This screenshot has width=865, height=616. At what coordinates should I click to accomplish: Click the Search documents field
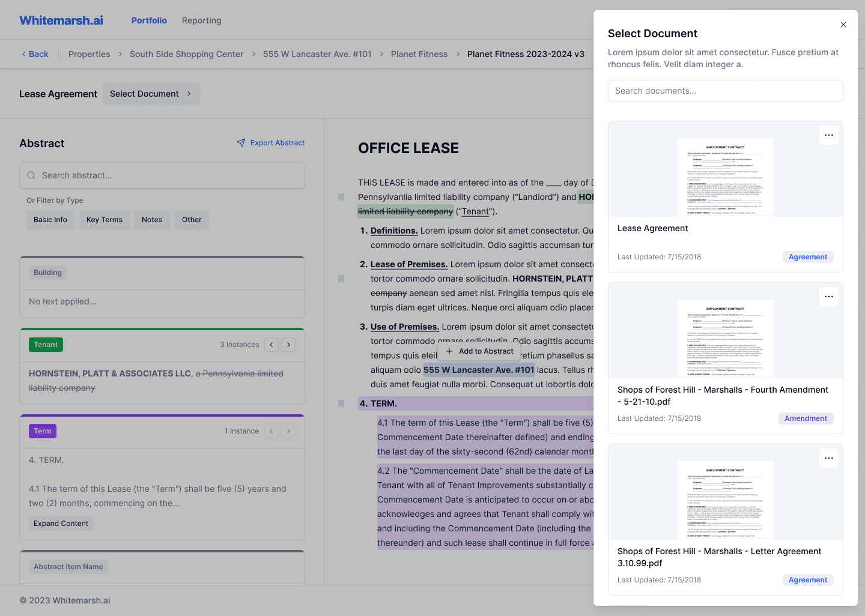pyautogui.click(x=726, y=91)
